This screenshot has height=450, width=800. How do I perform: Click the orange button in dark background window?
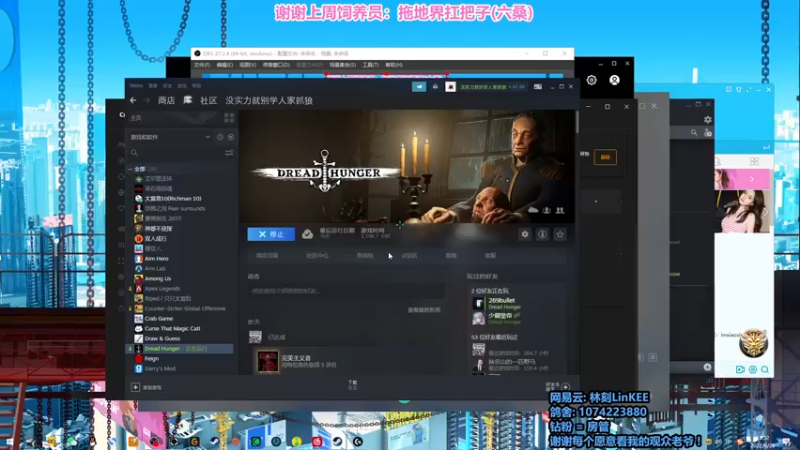[x=605, y=157]
